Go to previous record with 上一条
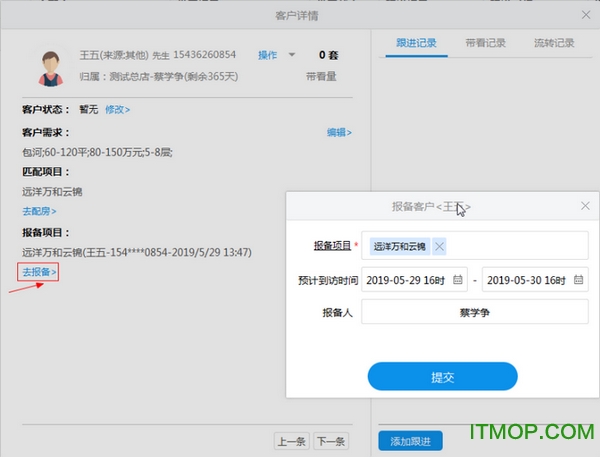Viewport: 600px width, 457px height. [291, 441]
